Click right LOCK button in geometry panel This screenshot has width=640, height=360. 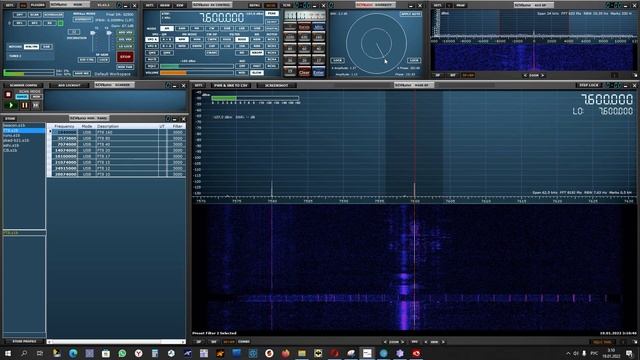tap(414, 60)
